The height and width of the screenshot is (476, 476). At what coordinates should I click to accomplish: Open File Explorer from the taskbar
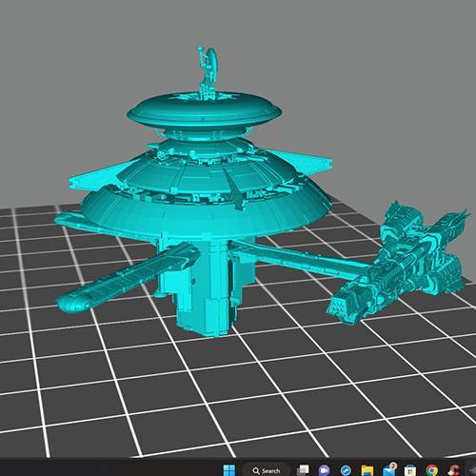(367, 470)
